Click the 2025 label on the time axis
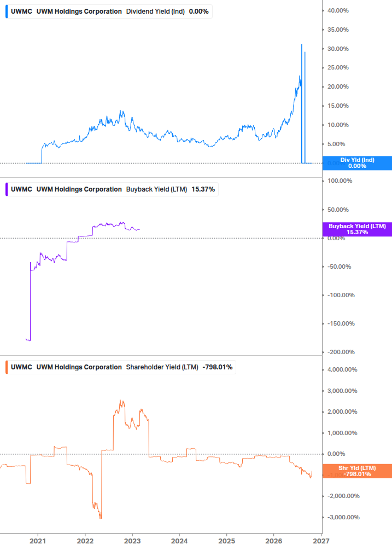 point(227,541)
